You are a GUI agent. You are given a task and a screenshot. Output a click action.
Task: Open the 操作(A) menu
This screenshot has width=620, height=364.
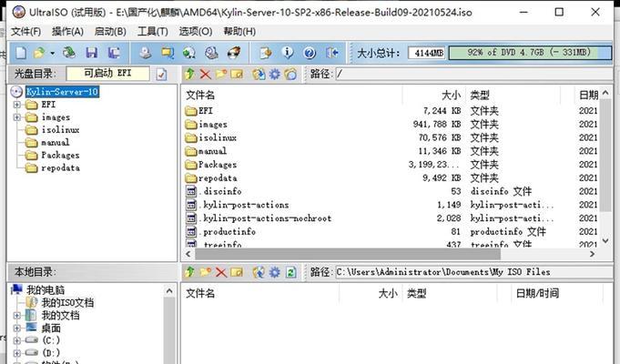[x=67, y=31]
